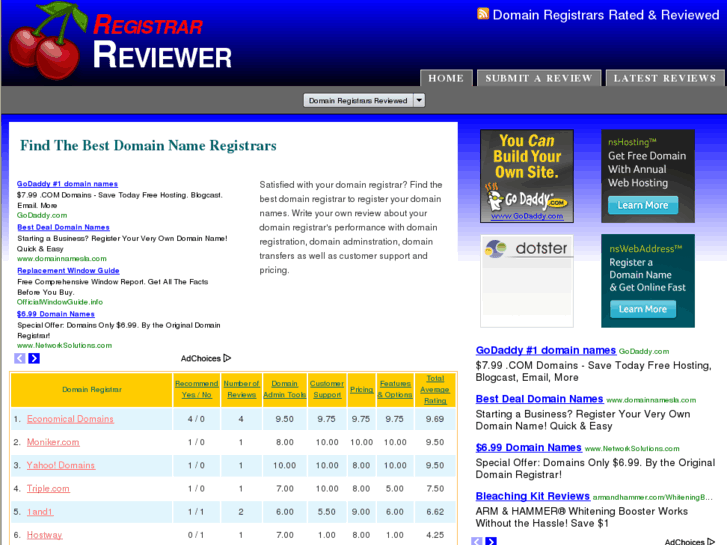Click the Domain Registrar column header
The image size is (727, 545).
[x=92, y=390]
